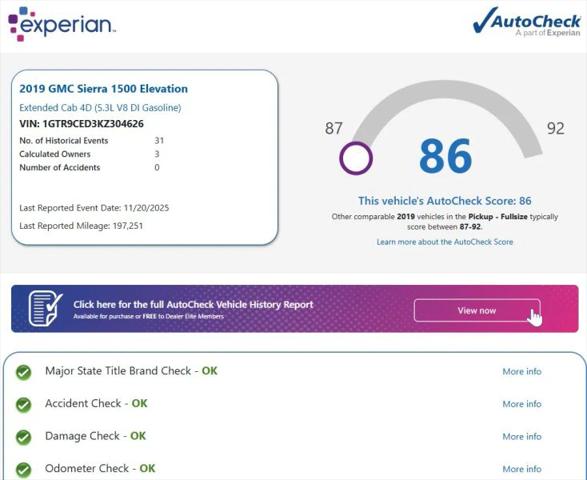Screen dimensions: 587x480
Task: Select the 2019 GMC Sierra 1500 Elevation title
Action: (104, 89)
